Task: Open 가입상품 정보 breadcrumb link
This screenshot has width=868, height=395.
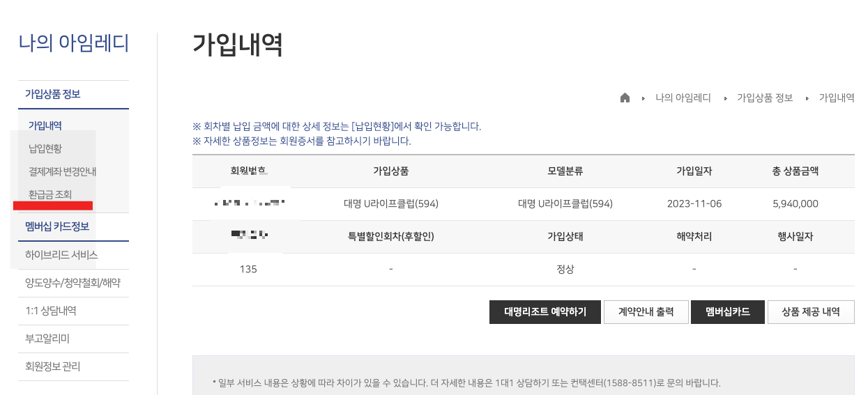Action: tap(765, 98)
